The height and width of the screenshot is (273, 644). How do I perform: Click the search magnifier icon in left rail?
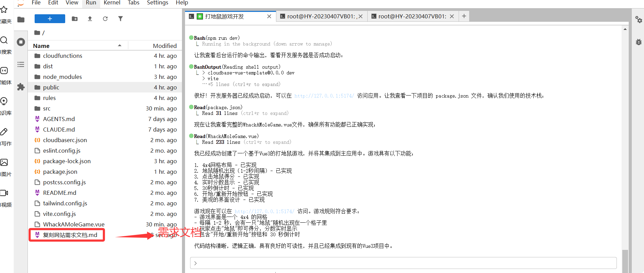[x=4, y=40]
